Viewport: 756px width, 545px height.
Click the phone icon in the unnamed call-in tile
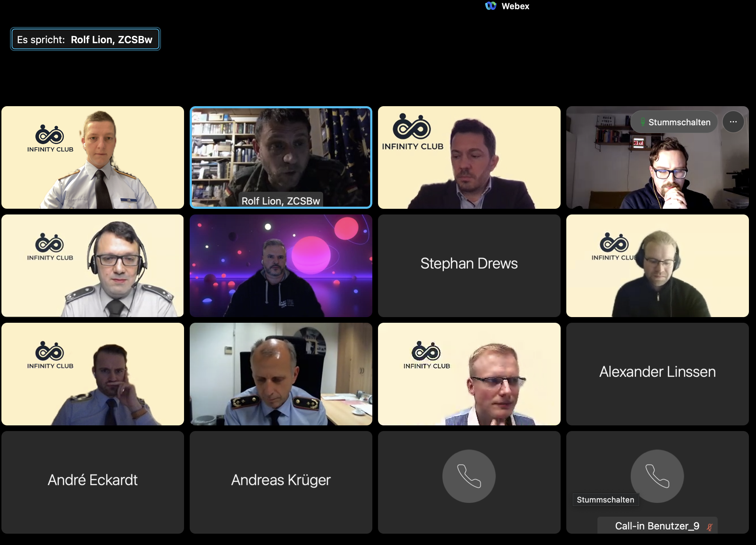(x=469, y=476)
